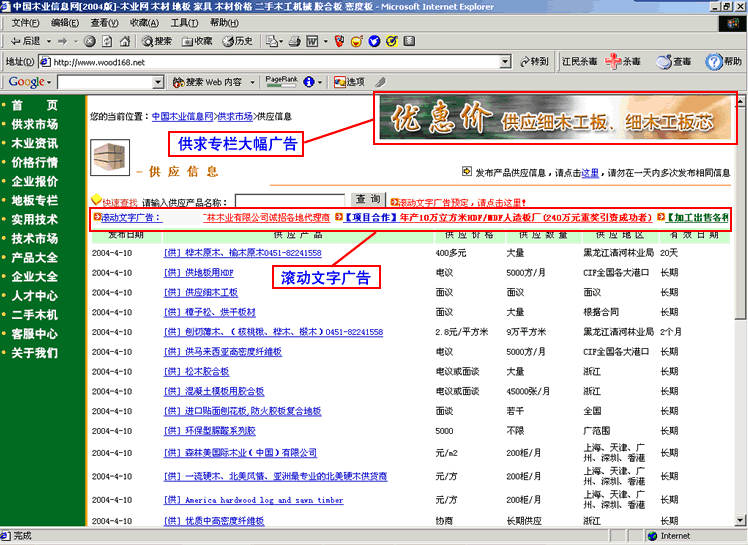Click the 优惠价 banner advertisement

[555, 119]
